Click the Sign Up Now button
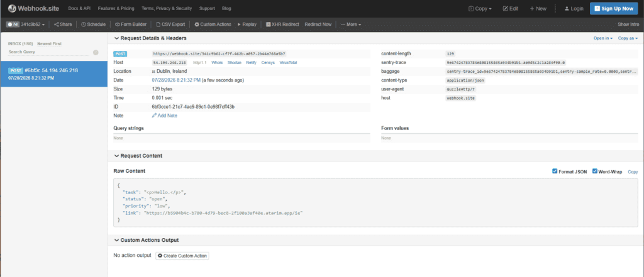 pos(614,9)
